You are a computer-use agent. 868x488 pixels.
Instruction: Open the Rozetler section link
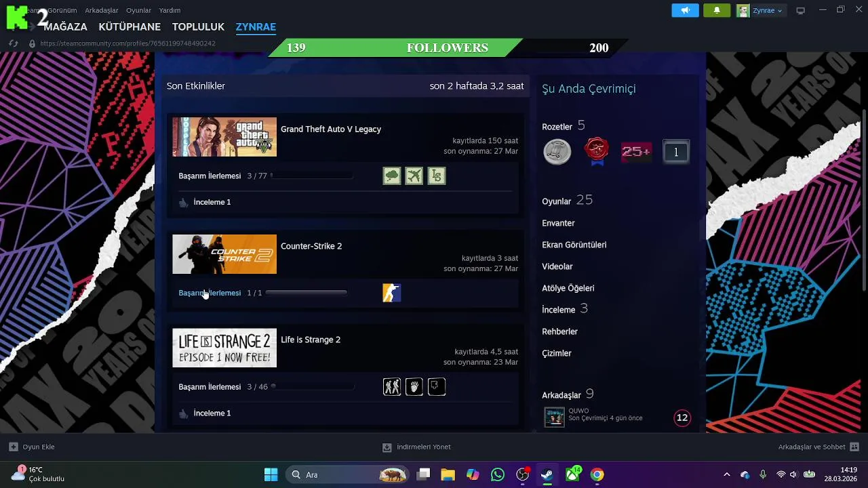point(557,127)
